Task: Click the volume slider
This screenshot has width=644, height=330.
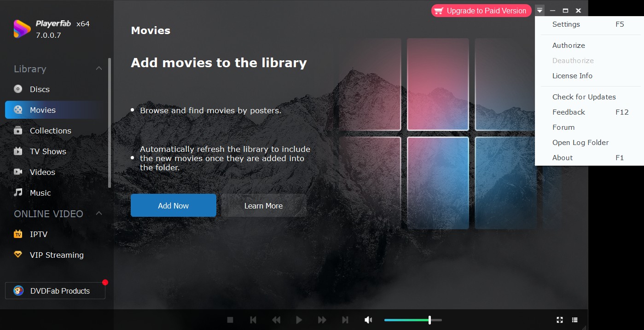Action: 412,320
